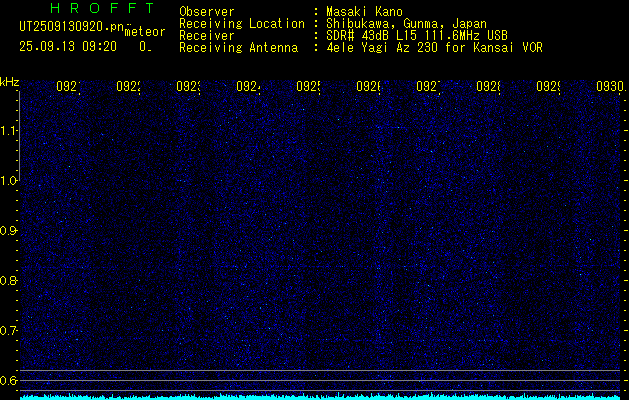The image size is (629, 400).
Task: Select receiver value SDR# 43dB L15 111.6MHz USB
Action: click(x=417, y=36)
